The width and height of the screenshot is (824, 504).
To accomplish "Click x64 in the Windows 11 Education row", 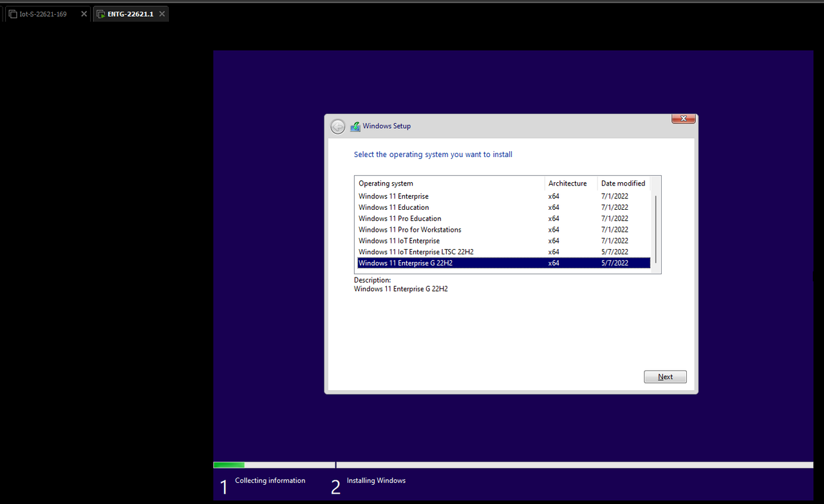I will click(x=554, y=207).
